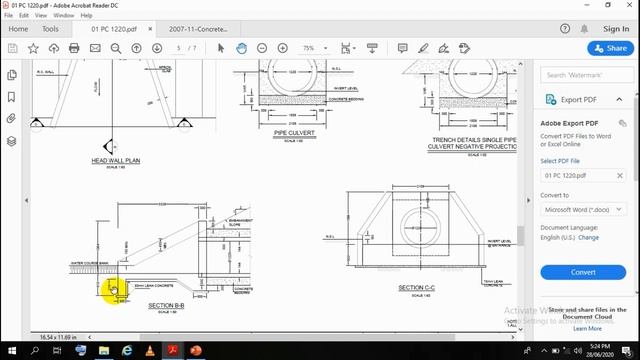Open File Explorer from taskbar
640x360 pixels.
(x=104, y=351)
